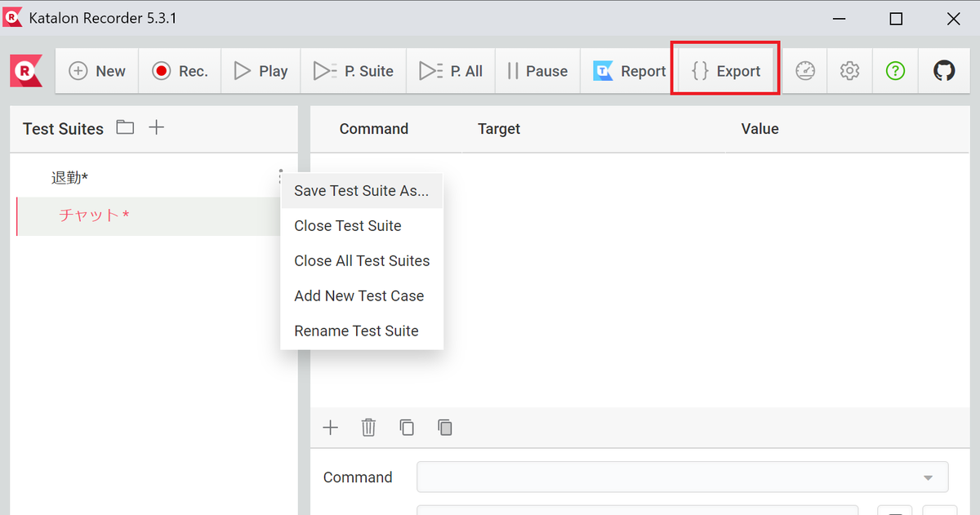This screenshot has height=515, width=980.
Task: Click the Target column header
Action: pyautogui.click(x=499, y=129)
